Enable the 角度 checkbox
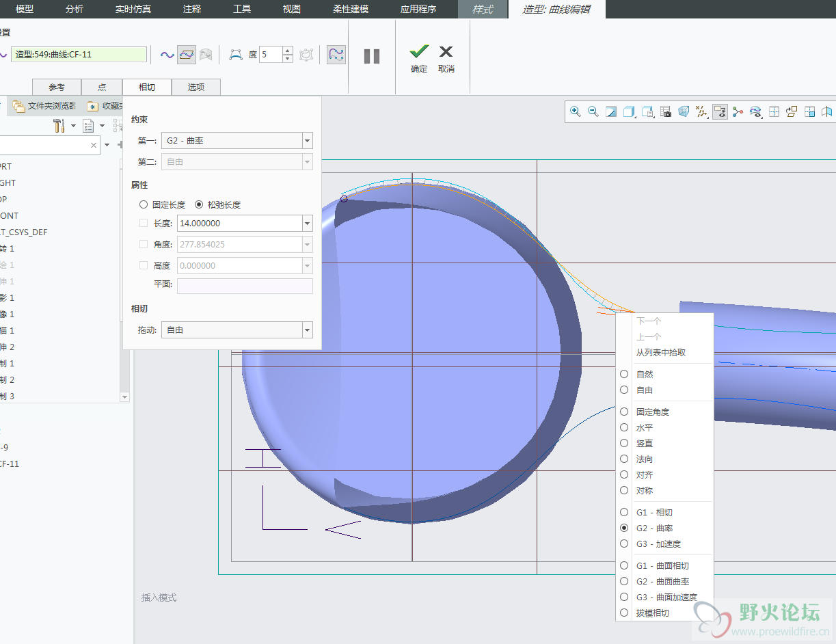Image resolution: width=836 pixels, height=644 pixels. tap(144, 244)
